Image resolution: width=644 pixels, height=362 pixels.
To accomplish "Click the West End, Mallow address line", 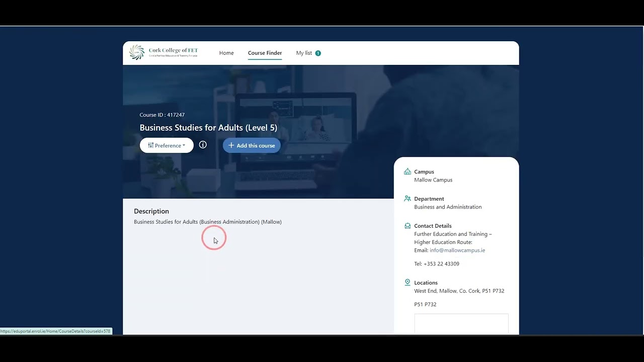I will pos(459,291).
